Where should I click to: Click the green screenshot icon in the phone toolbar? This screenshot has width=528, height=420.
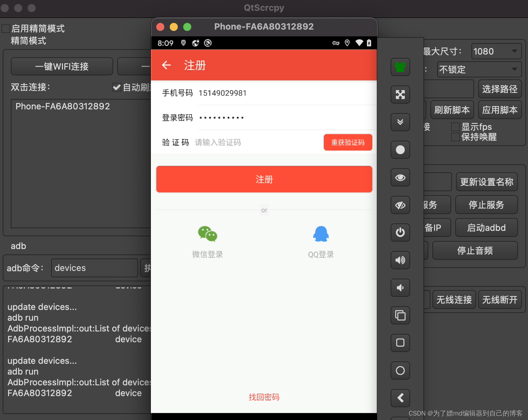400,67
